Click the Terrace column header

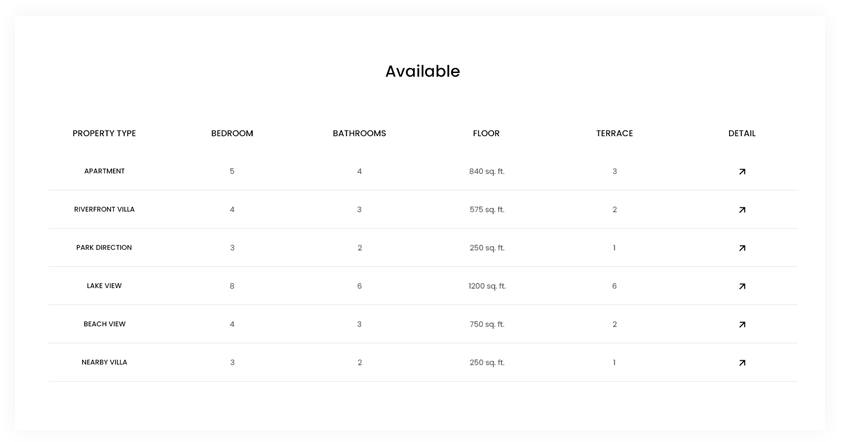[615, 133]
